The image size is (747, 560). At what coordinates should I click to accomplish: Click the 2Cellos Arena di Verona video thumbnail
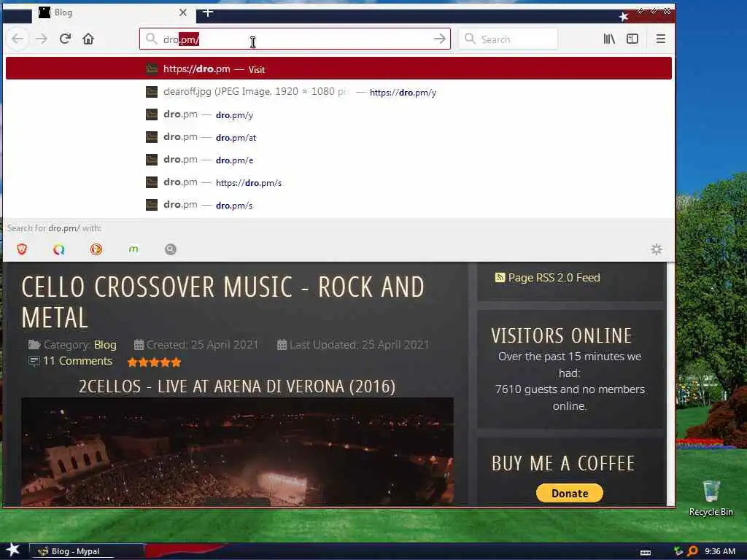tap(237, 451)
